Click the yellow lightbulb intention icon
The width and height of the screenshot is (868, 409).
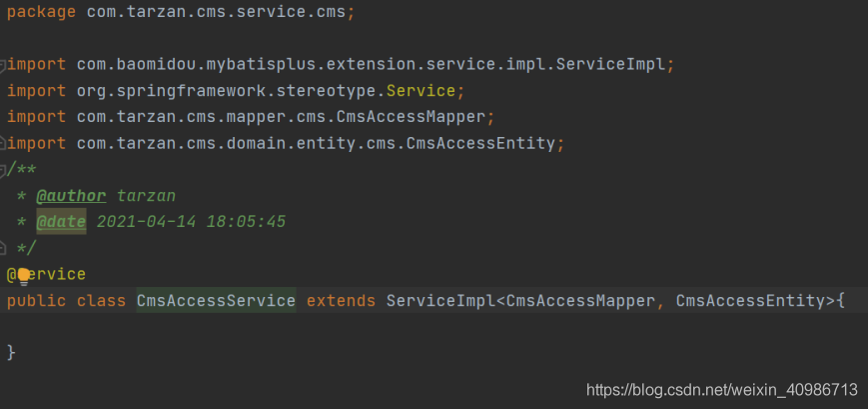tap(24, 275)
